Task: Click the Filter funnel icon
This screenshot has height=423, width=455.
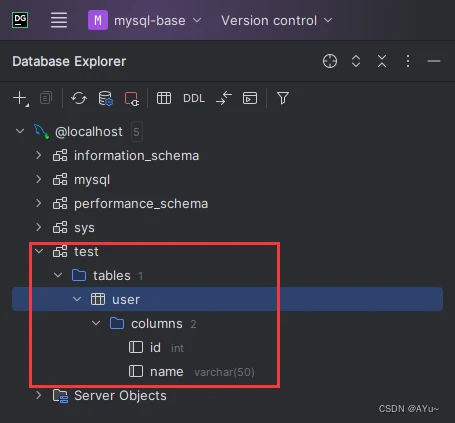Action: click(x=283, y=98)
